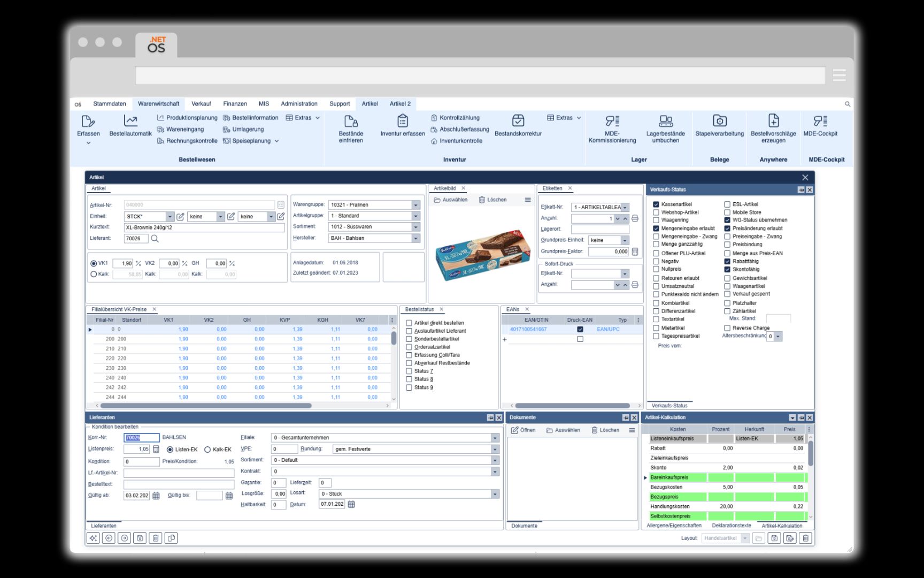The image size is (924, 578).
Task: Click the Löschen button in Artikelbild panel
Action: 496,200
